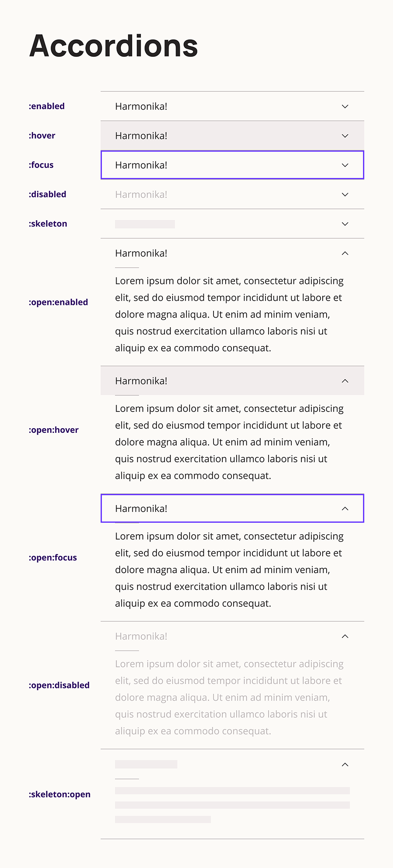Click the chevron-down in the :skeleton row

click(x=345, y=224)
